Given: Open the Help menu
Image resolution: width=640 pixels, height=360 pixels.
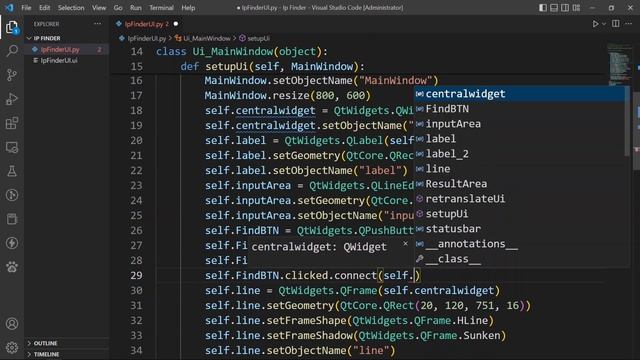Looking at the screenshot, I should tap(188, 8).
